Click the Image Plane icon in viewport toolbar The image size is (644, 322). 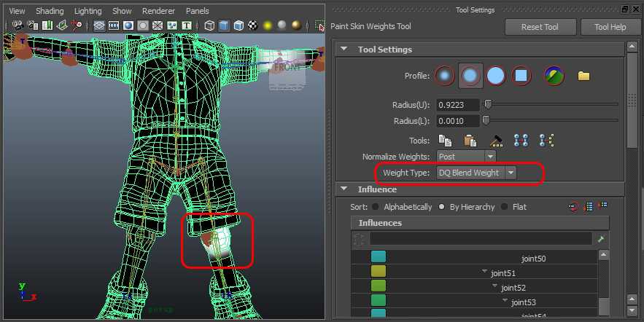click(x=62, y=25)
